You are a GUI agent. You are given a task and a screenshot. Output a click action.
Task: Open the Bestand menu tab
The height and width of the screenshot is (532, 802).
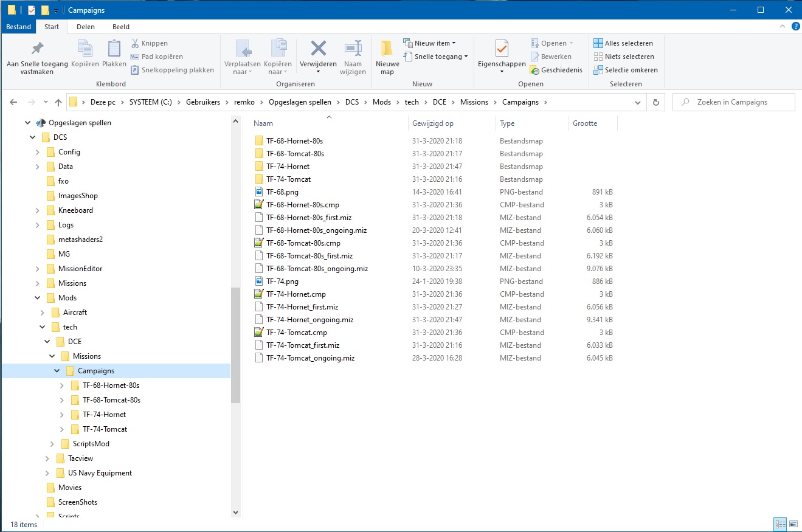pos(19,27)
